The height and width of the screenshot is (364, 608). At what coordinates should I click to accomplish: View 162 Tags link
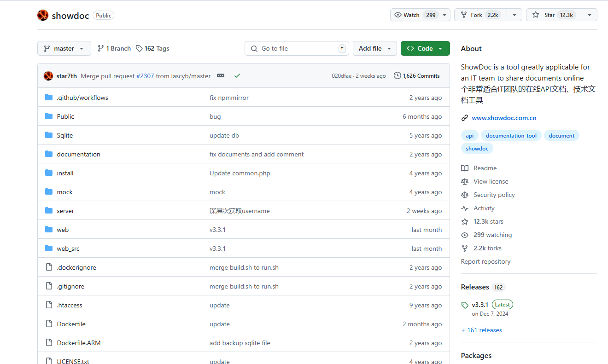(x=152, y=48)
